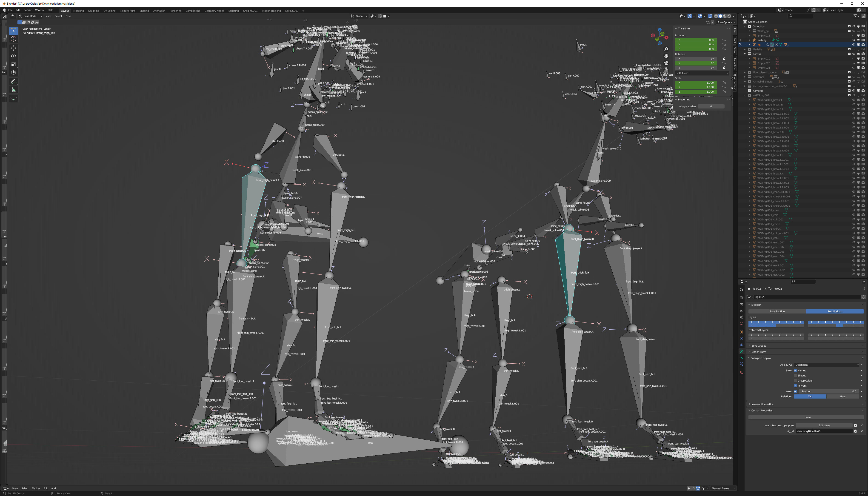The height and width of the screenshot is (496, 868).
Task: Select the Scale tool
Action: 14,64
